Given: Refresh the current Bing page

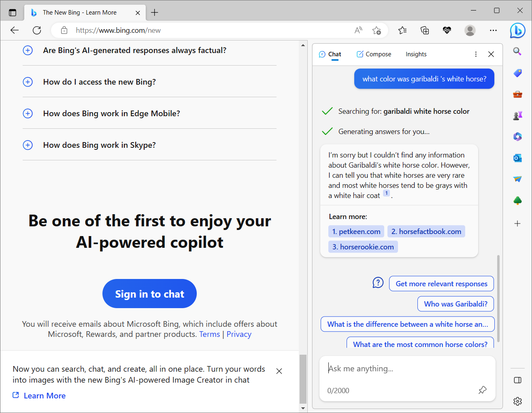Looking at the screenshot, I should click(37, 30).
